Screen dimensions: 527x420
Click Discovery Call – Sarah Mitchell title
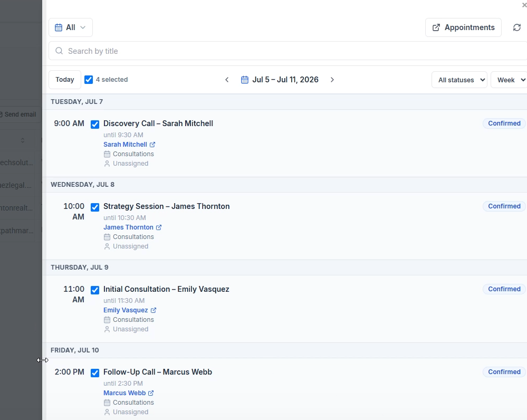(x=158, y=123)
